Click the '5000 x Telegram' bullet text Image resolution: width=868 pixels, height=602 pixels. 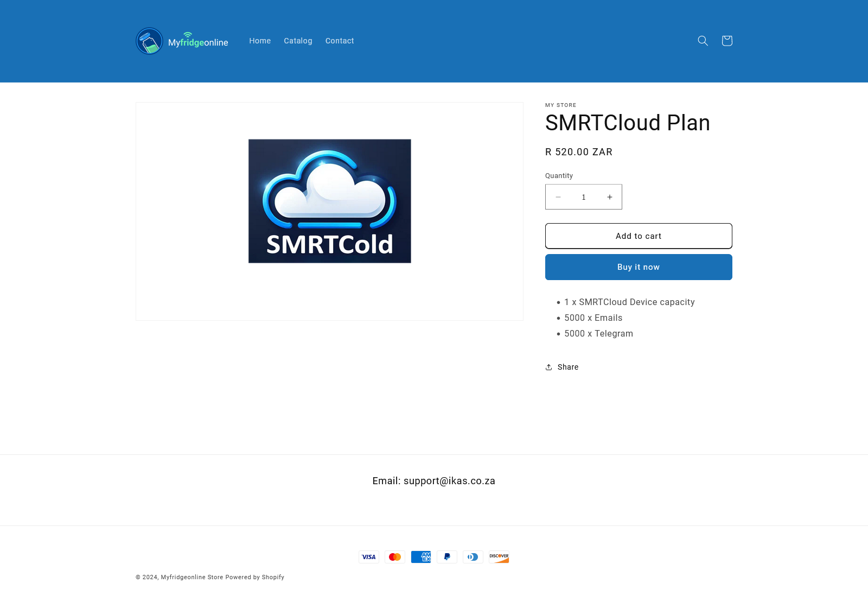(599, 334)
